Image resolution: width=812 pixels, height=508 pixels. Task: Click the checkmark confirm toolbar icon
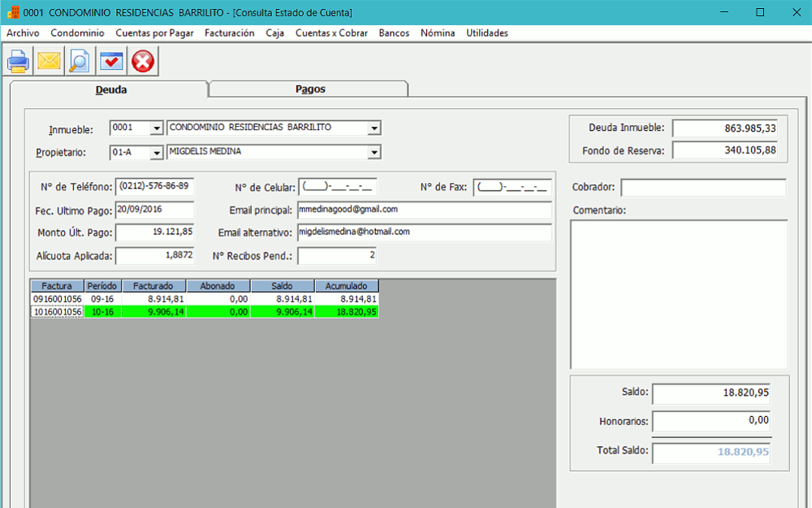click(111, 61)
